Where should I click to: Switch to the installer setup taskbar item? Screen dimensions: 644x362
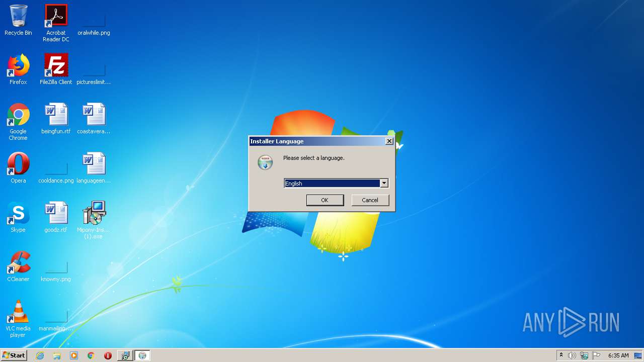(125, 355)
